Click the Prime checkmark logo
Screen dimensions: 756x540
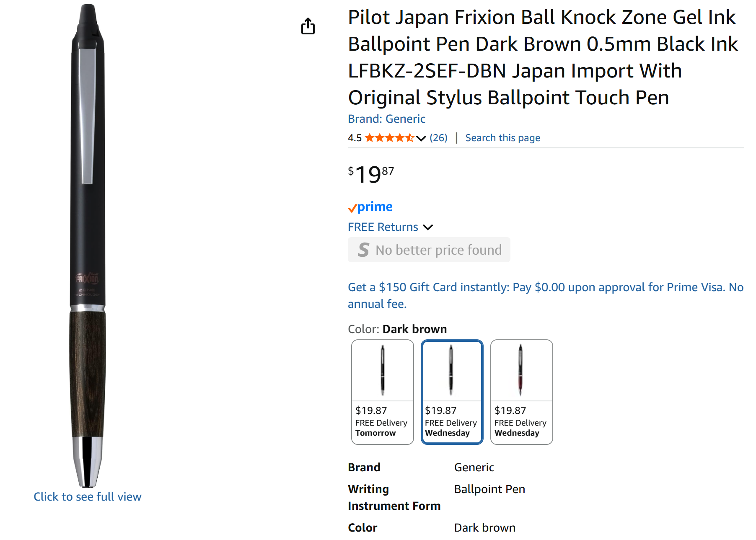[370, 207]
